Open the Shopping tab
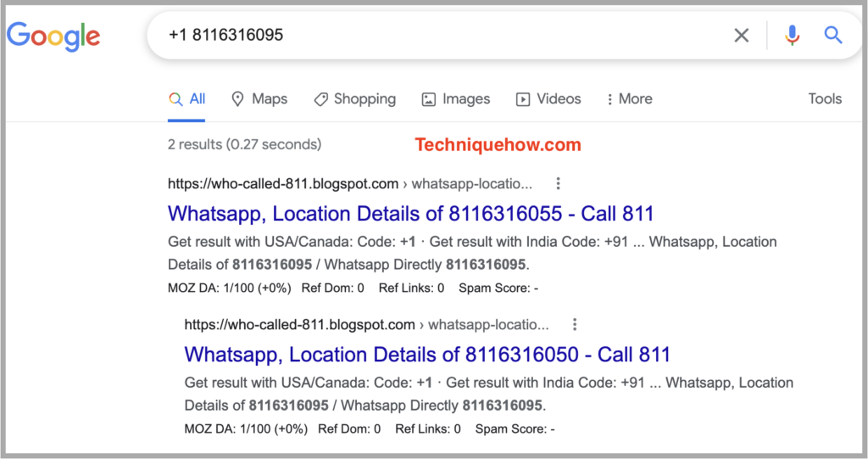The width and height of the screenshot is (868, 459). 355,99
